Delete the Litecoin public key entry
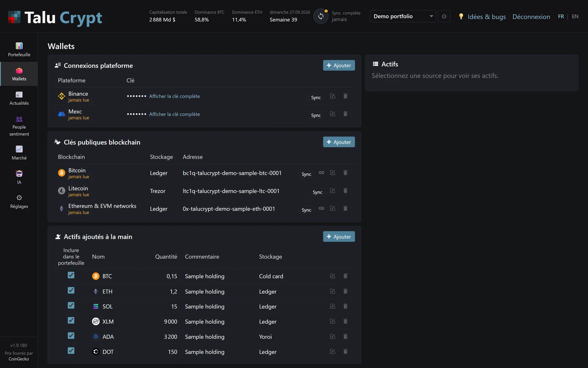 (345, 191)
